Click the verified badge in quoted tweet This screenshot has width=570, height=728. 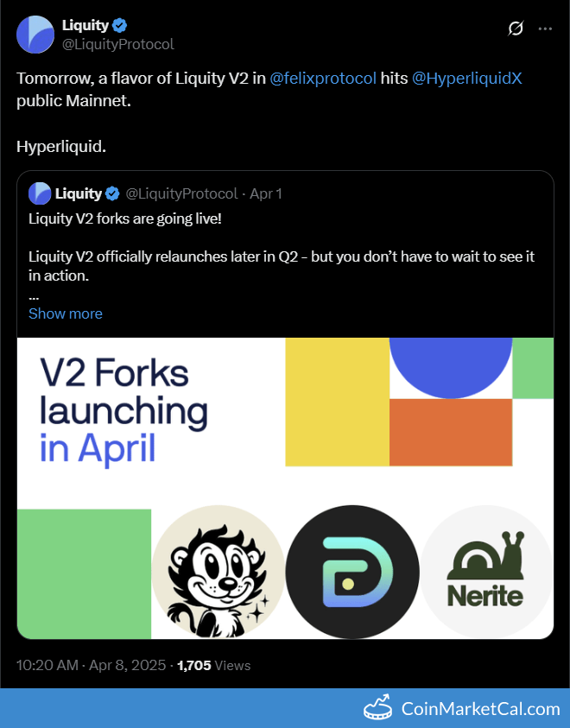click(112, 193)
